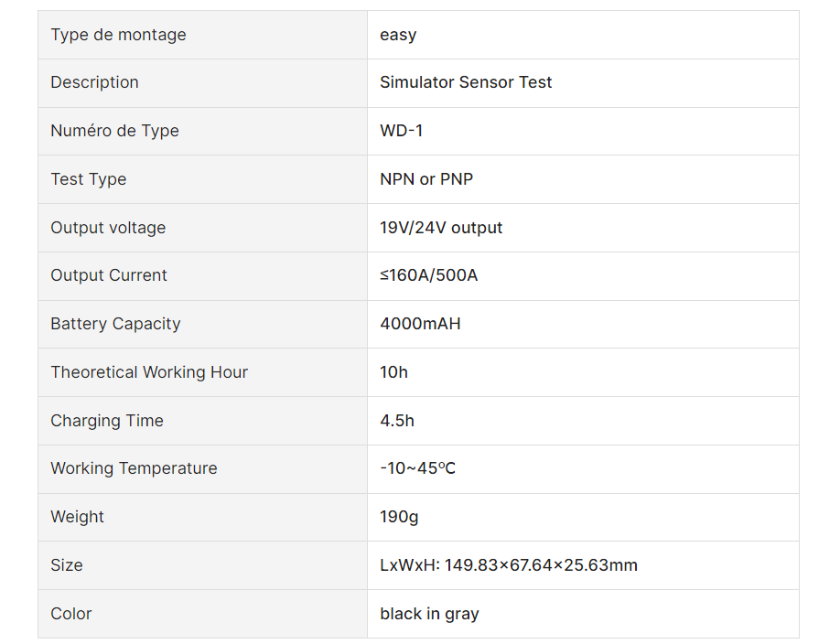Click the 'Battery Capacity' label
Image resolution: width=840 pixels, height=644 pixels.
coord(115,324)
